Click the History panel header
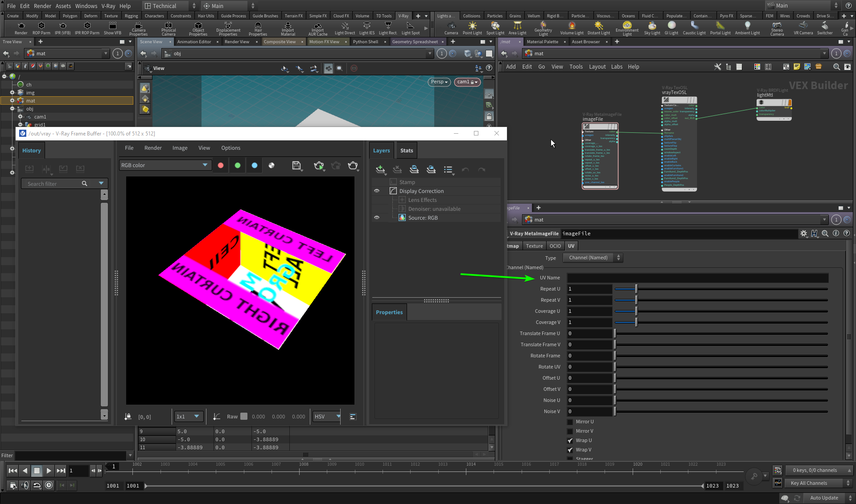The width and height of the screenshot is (856, 504). (x=32, y=151)
